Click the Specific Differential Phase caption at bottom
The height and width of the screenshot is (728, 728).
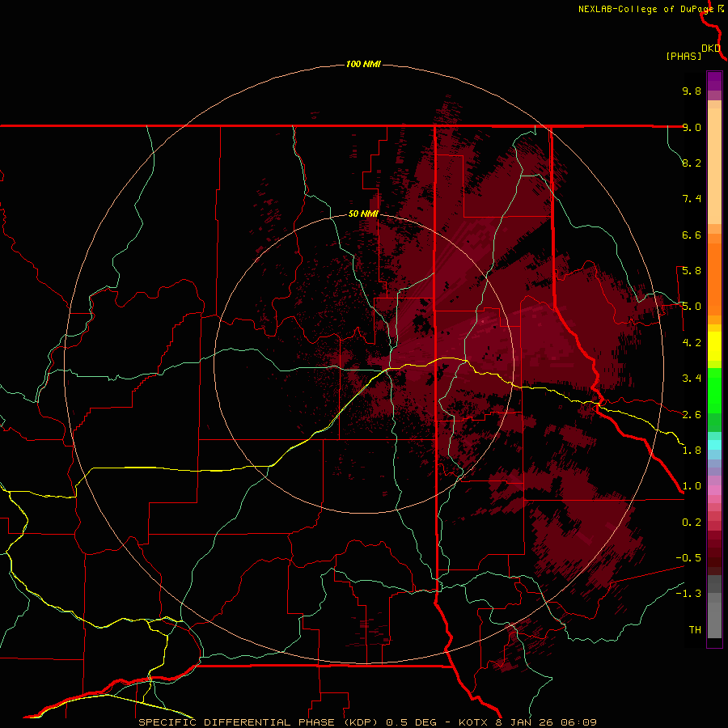click(367, 722)
